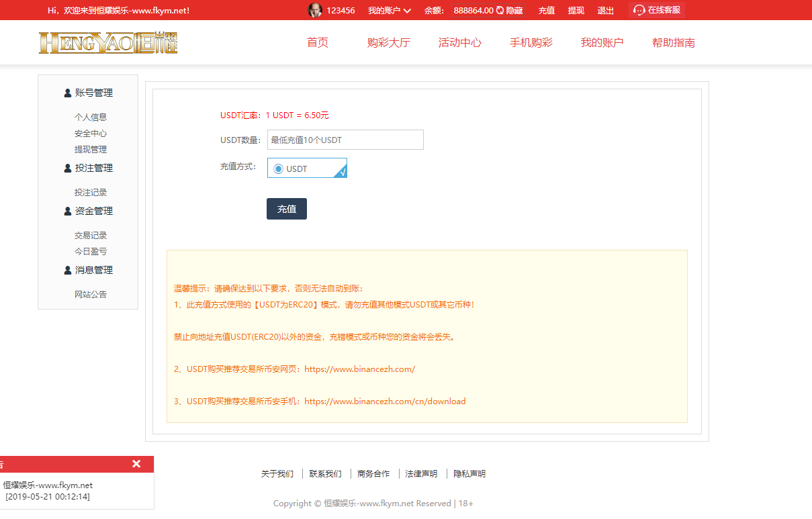
Task: Click the USDT amount input field
Action: pos(345,139)
